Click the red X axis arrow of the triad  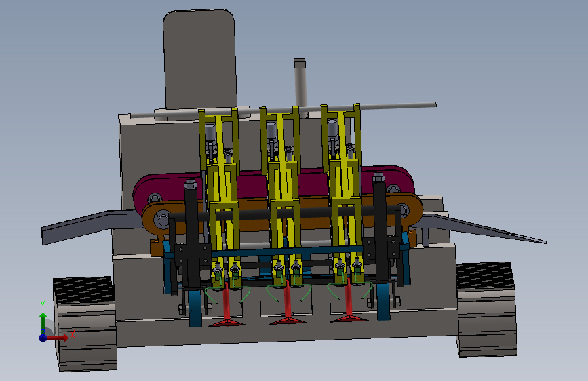58,338
